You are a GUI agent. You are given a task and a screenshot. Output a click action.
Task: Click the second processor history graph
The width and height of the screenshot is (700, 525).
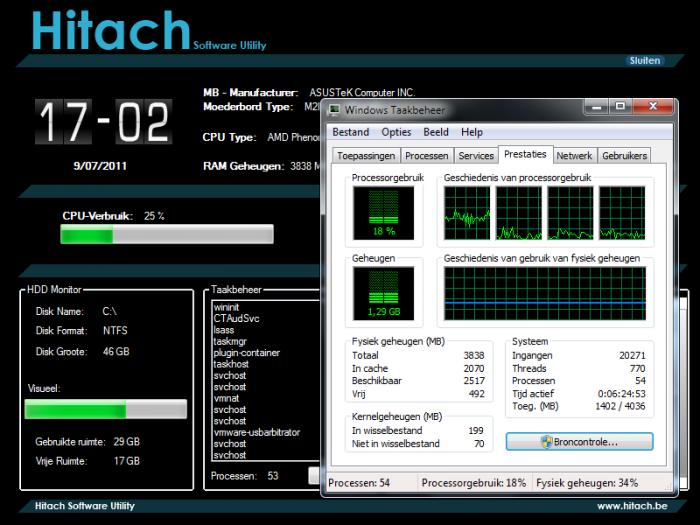pyautogui.click(x=519, y=213)
